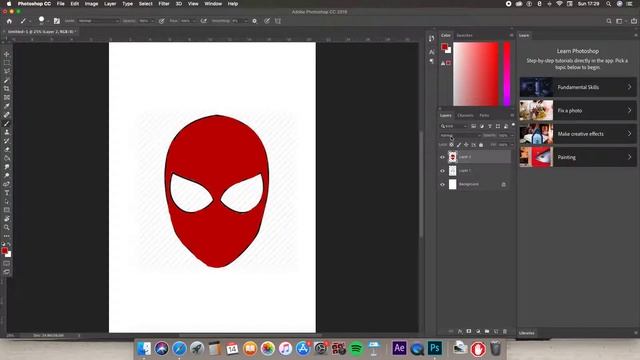This screenshot has width=640, height=360.
Task: Switch to the Swatches tab
Action: [464, 36]
